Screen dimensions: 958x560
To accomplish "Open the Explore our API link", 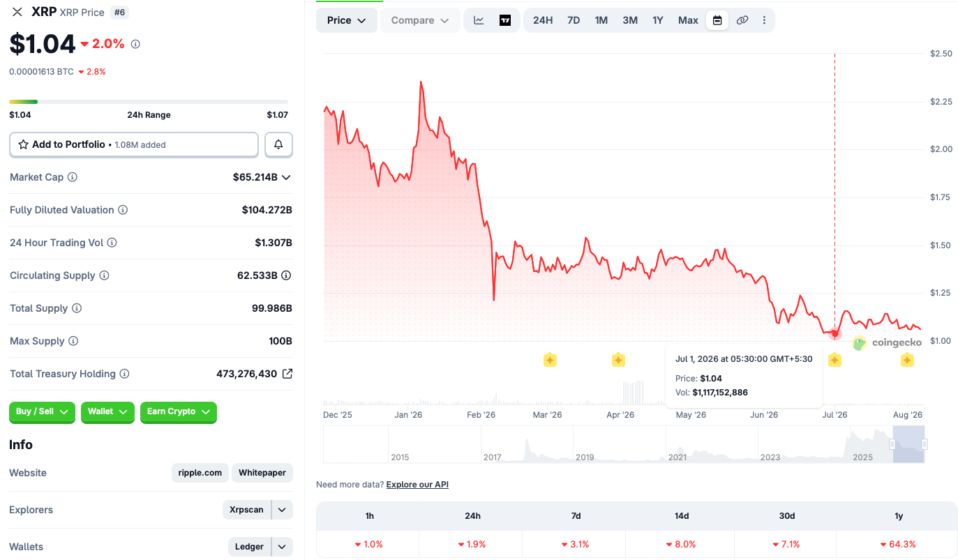I will (x=417, y=484).
